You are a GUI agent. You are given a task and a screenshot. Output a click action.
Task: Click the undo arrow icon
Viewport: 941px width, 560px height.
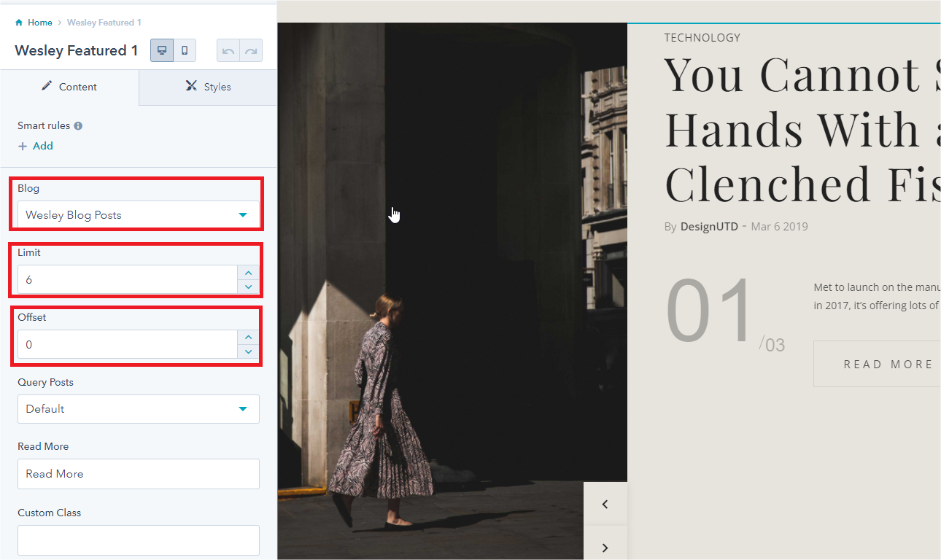point(228,51)
